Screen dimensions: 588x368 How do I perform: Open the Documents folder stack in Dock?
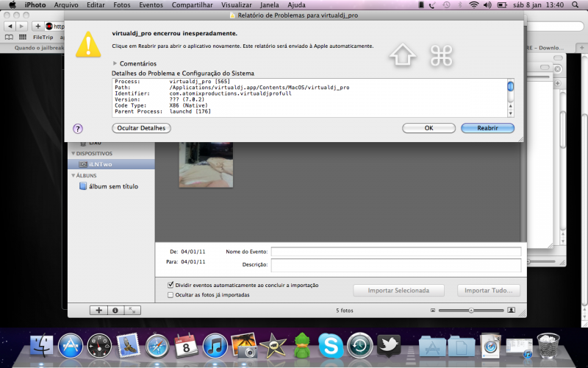pyautogui.click(x=462, y=346)
